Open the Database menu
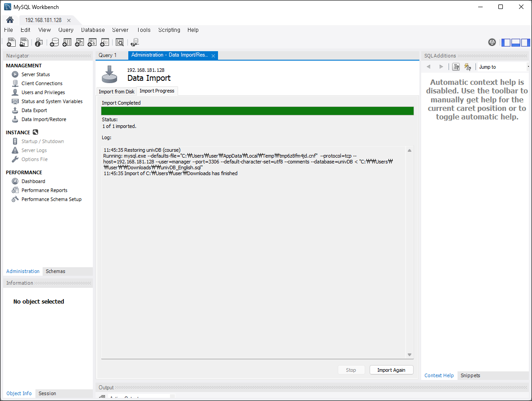This screenshot has height=401, width=532. [93, 30]
